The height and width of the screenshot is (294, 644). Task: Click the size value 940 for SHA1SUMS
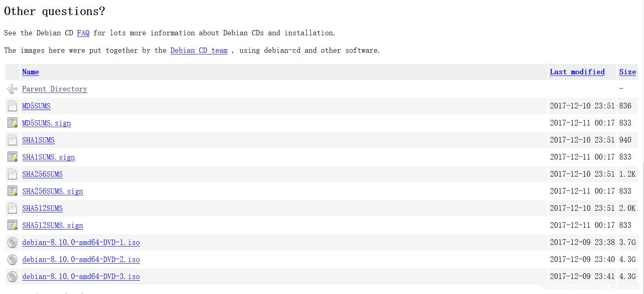tap(625, 140)
